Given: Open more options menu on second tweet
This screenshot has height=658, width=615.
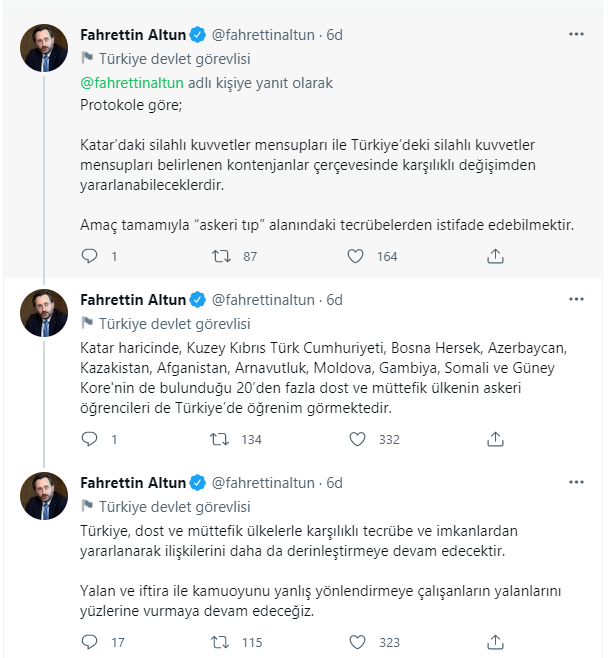Looking at the screenshot, I should [576, 299].
